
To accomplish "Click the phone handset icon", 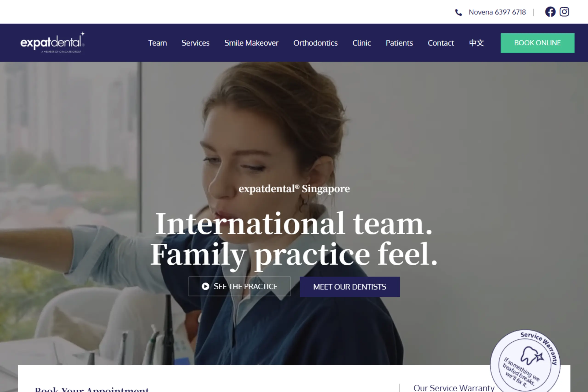I will pos(458,12).
